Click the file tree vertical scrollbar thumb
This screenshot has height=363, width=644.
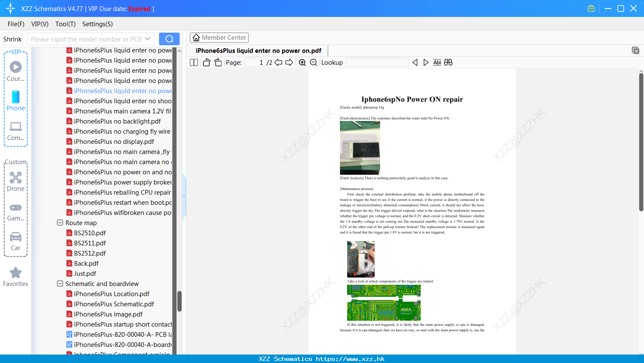click(179, 301)
